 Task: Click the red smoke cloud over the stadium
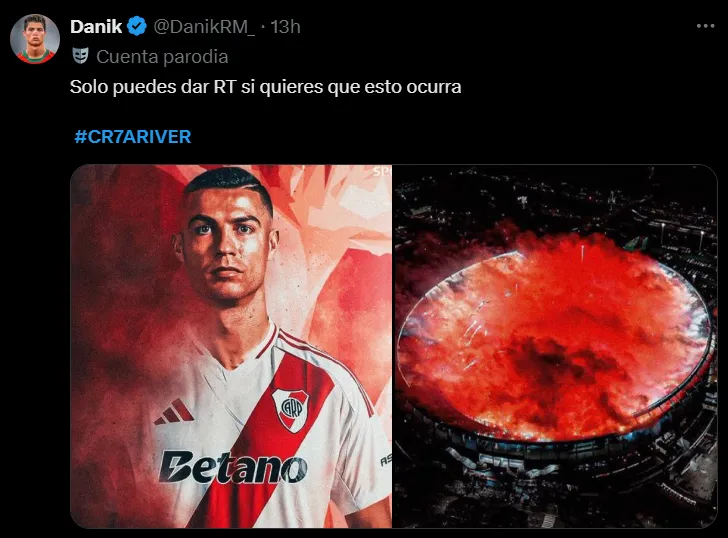[x=552, y=339]
